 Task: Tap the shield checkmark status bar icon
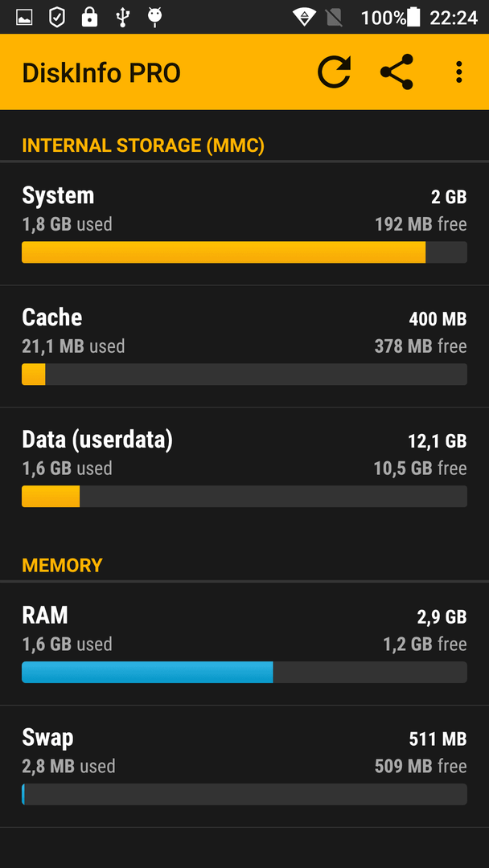[x=56, y=18]
